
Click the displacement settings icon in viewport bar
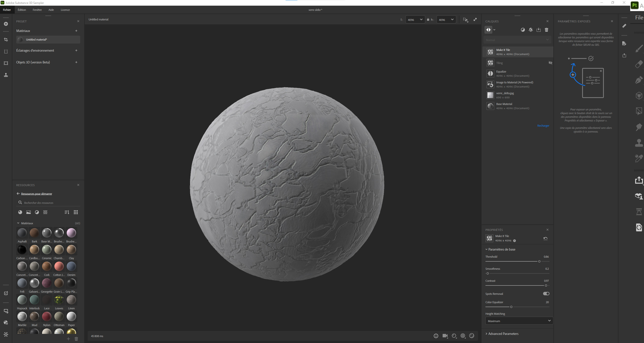pyautogui.click(x=454, y=336)
